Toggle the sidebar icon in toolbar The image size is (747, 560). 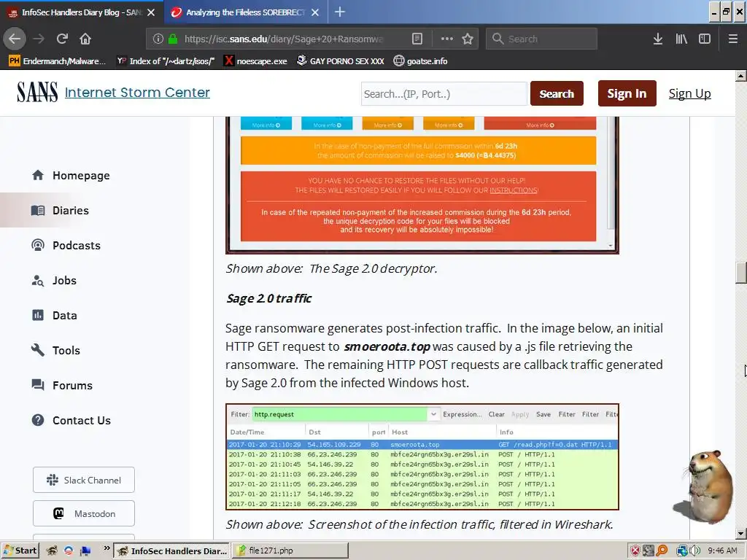(704, 39)
